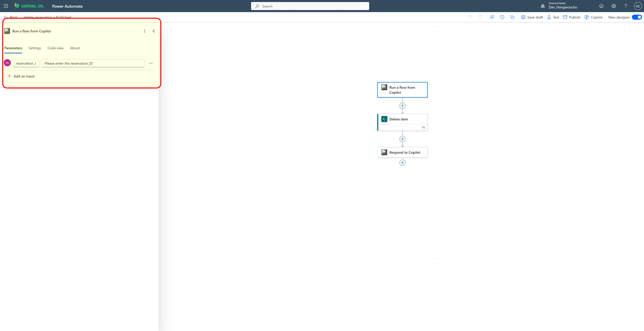Click the 'Run a flow from Copilot' panel title

pyautogui.click(x=32, y=31)
